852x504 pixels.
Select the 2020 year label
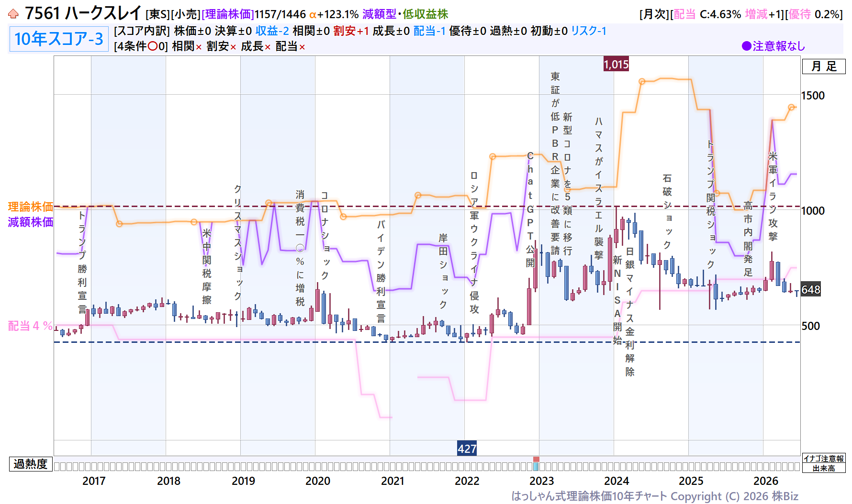pyautogui.click(x=318, y=481)
